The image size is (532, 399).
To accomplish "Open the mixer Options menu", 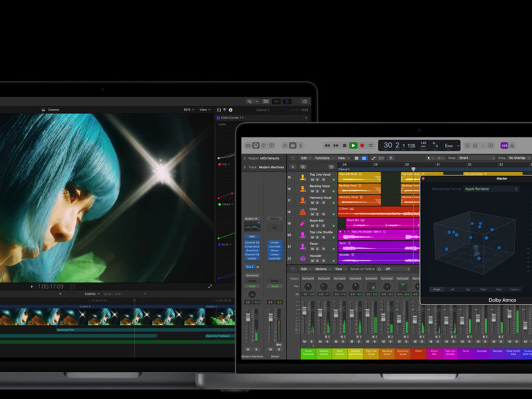I will (322, 269).
